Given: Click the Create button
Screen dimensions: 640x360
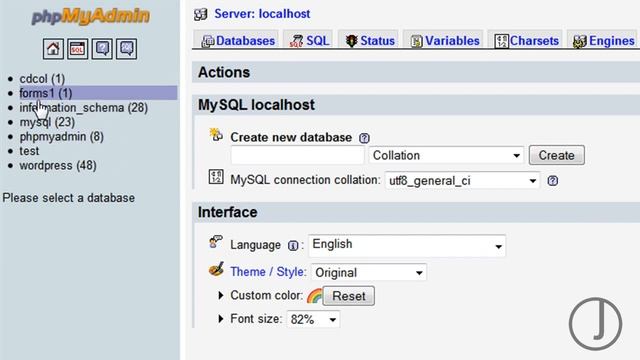Looking at the screenshot, I should point(557,155).
